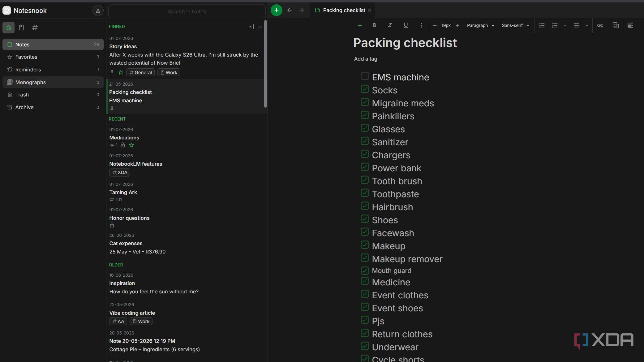Image resolution: width=644 pixels, height=362 pixels.
Task: Open more formatting options ellipsis
Action: click(x=421, y=25)
